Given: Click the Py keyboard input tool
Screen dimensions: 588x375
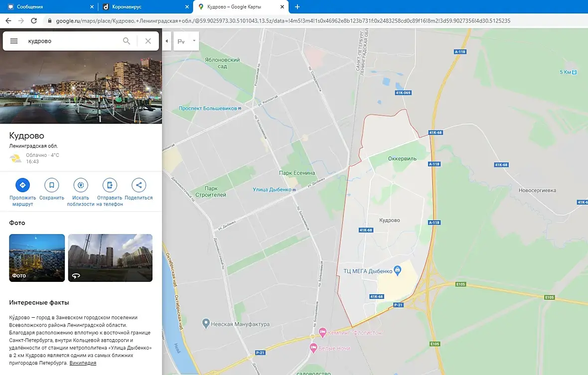Looking at the screenshot, I should pos(181,41).
